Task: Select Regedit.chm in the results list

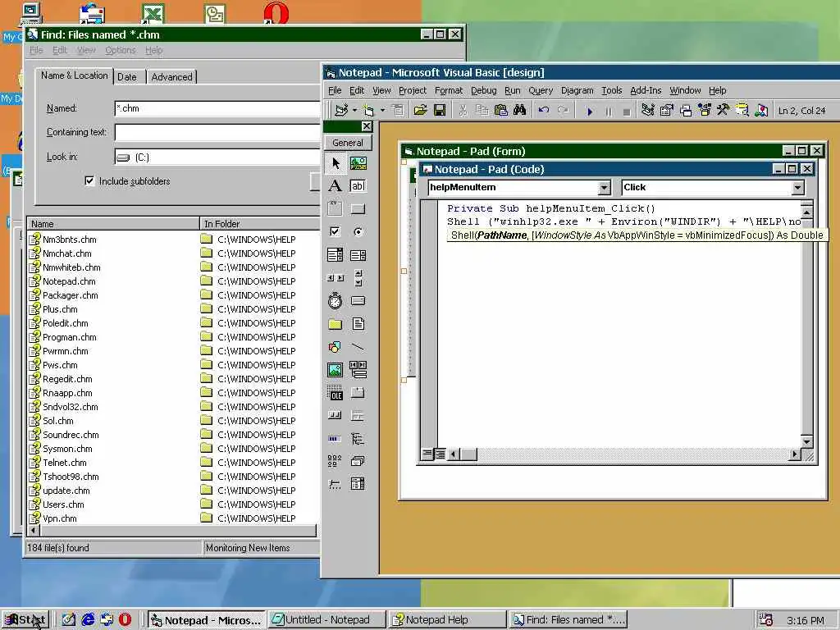Action: coord(67,379)
